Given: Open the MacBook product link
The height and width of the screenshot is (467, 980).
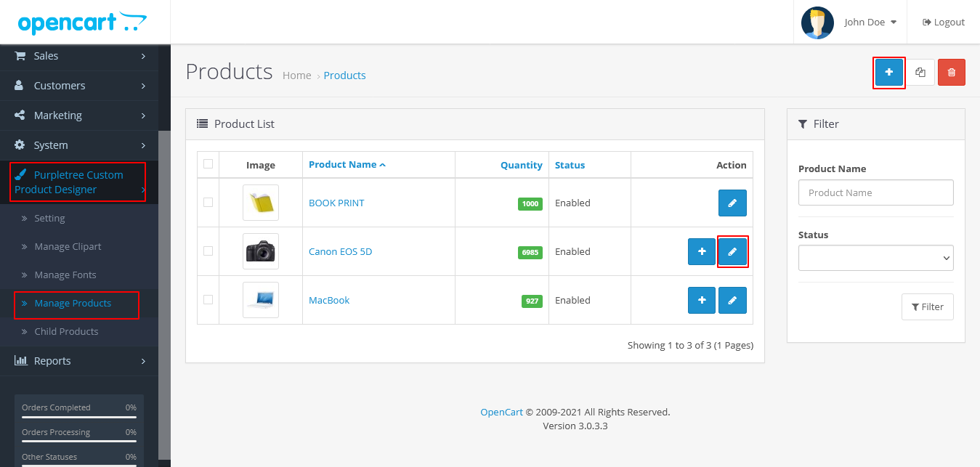Looking at the screenshot, I should [x=329, y=301].
